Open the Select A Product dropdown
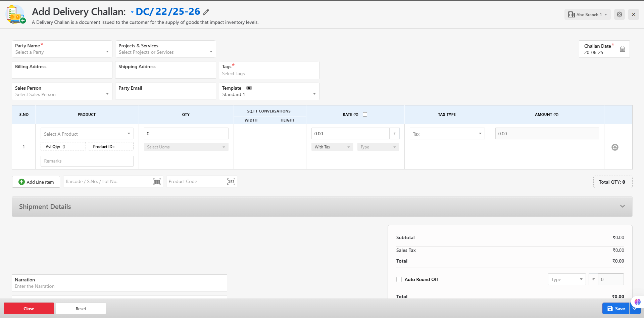 pyautogui.click(x=87, y=134)
